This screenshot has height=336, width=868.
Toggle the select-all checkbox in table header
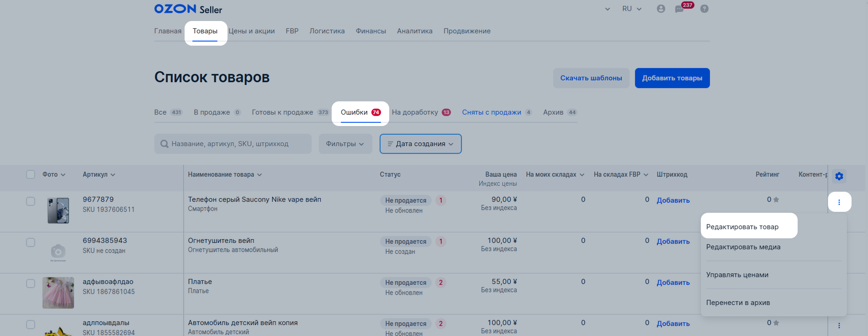pyautogui.click(x=31, y=174)
